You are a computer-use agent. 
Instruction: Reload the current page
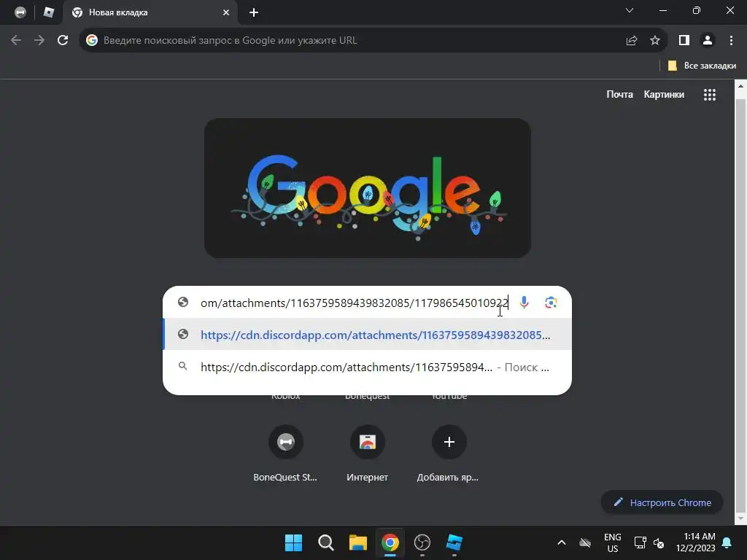coord(63,41)
